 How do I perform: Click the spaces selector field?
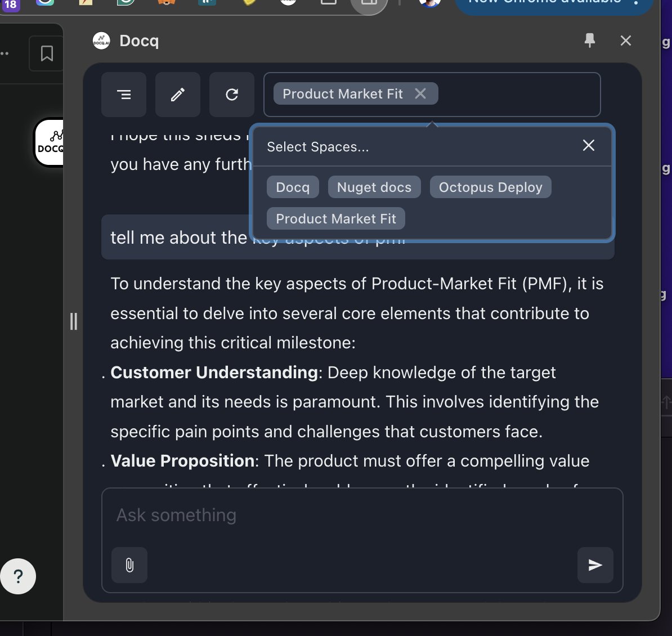tap(432, 95)
